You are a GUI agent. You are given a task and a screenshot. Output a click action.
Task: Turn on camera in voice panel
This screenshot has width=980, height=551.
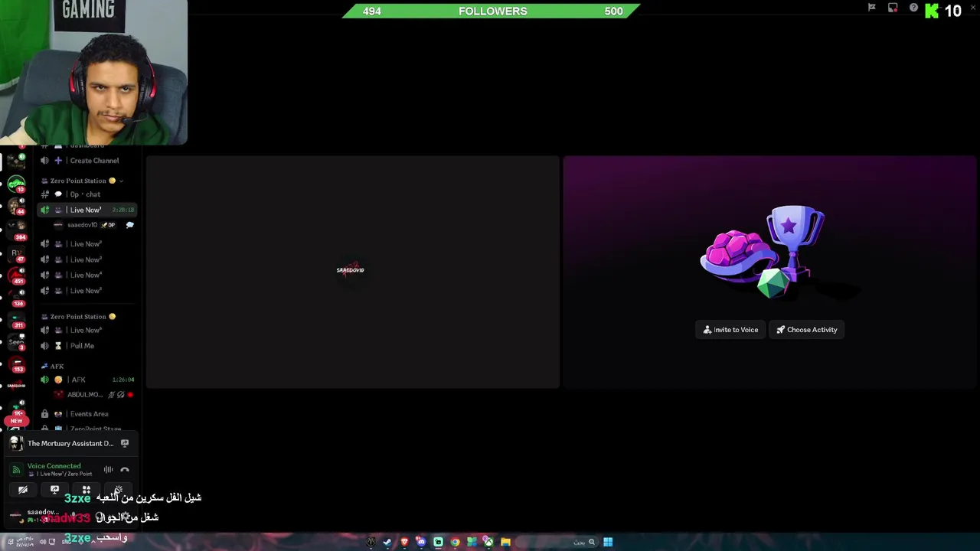point(23,490)
